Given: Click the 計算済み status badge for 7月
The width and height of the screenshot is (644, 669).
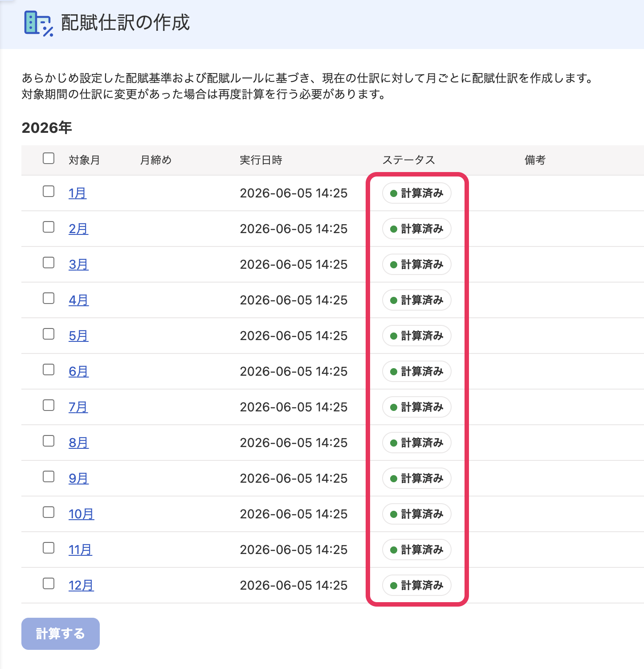Looking at the screenshot, I should tap(417, 407).
